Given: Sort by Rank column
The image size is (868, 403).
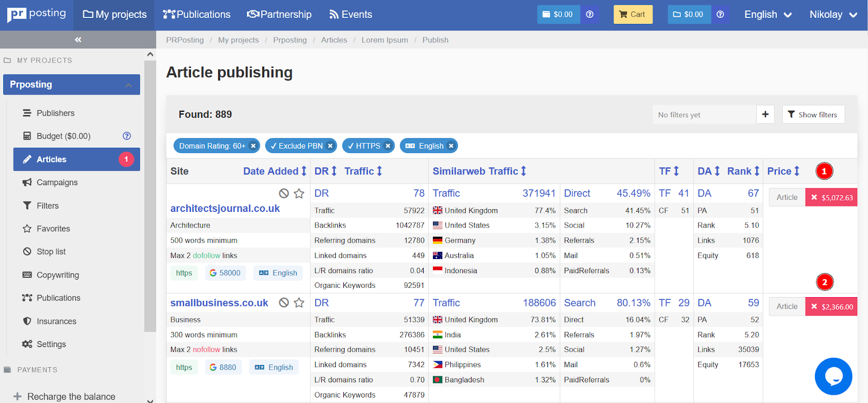Looking at the screenshot, I should pyautogui.click(x=743, y=171).
